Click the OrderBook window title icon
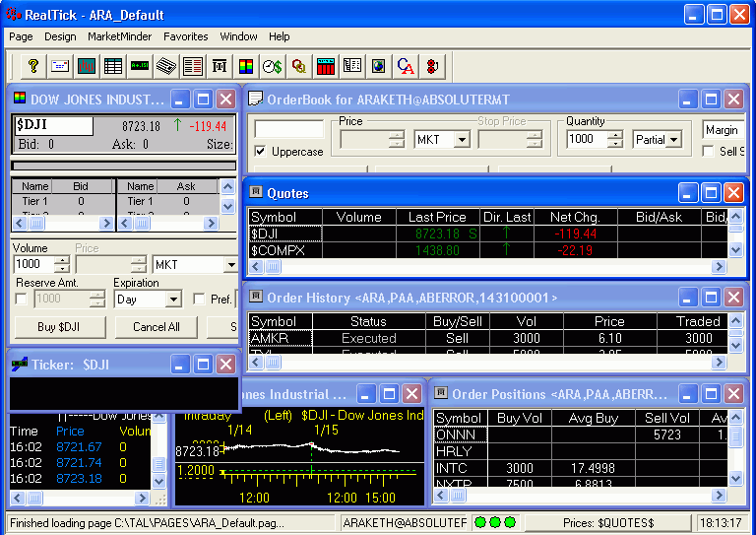Viewport: 756px width, 535px height. tap(255, 99)
